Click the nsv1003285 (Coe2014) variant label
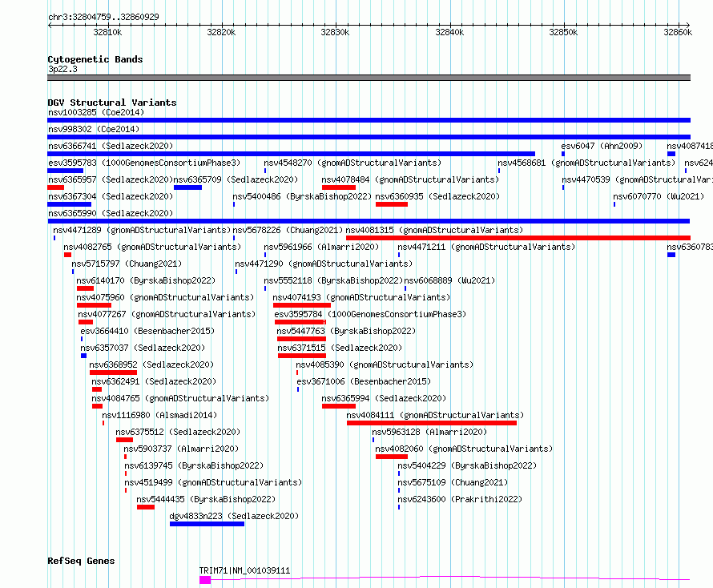The image size is (713, 588). click(96, 112)
